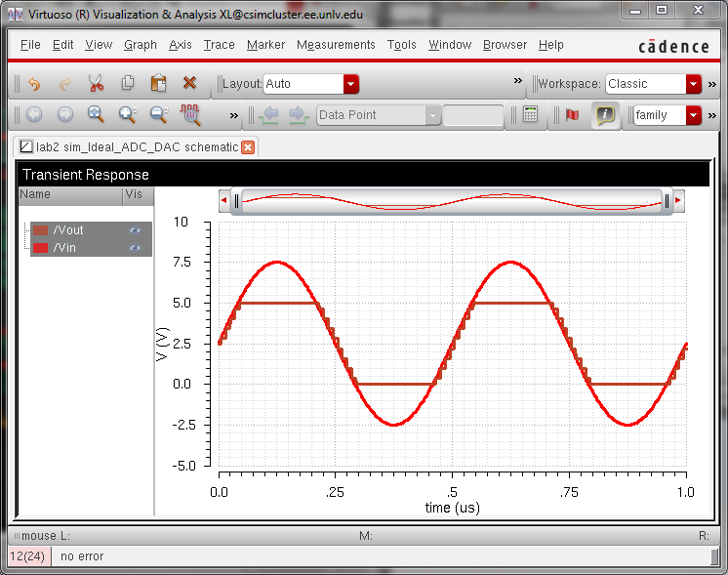Click the Zoom In magnifier icon
Screen dimensions: 728x575
(127, 115)
